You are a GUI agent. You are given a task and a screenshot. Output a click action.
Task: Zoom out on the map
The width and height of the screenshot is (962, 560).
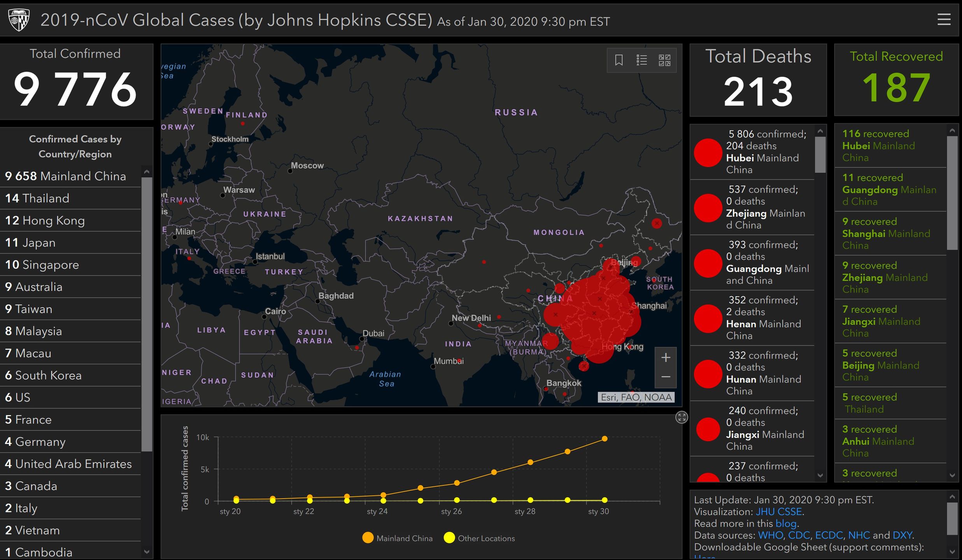(666, 377)
